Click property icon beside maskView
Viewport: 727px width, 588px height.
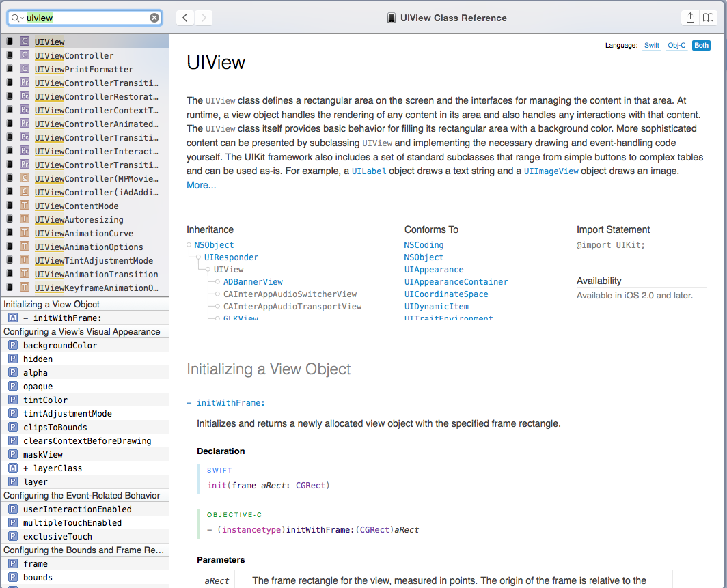(x=13, y=454)
